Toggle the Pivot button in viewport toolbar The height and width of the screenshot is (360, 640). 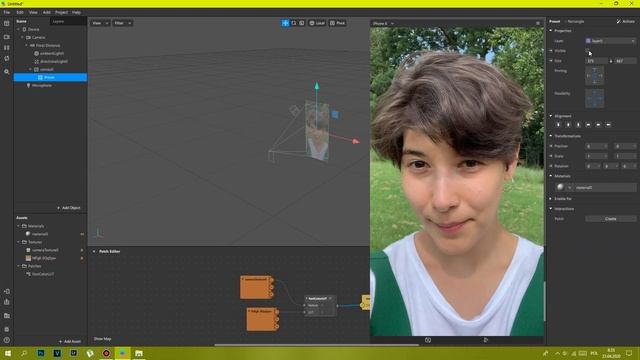pos(338,23)
